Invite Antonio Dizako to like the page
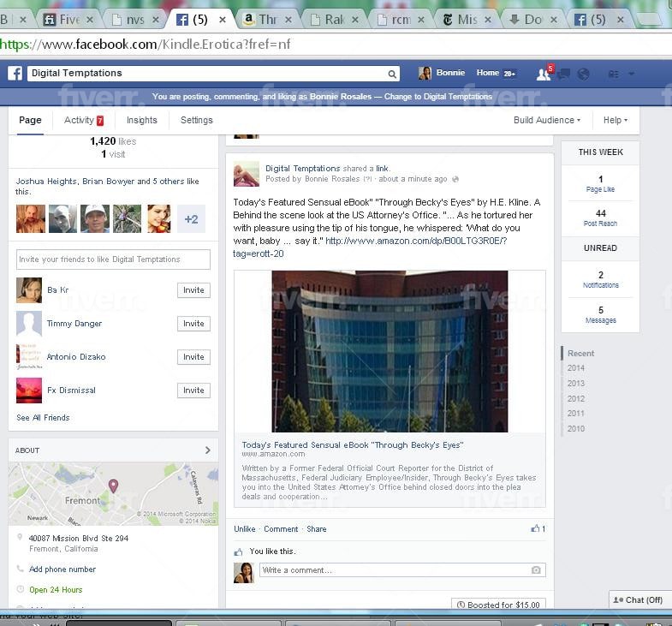 click(x=193, y=357)
